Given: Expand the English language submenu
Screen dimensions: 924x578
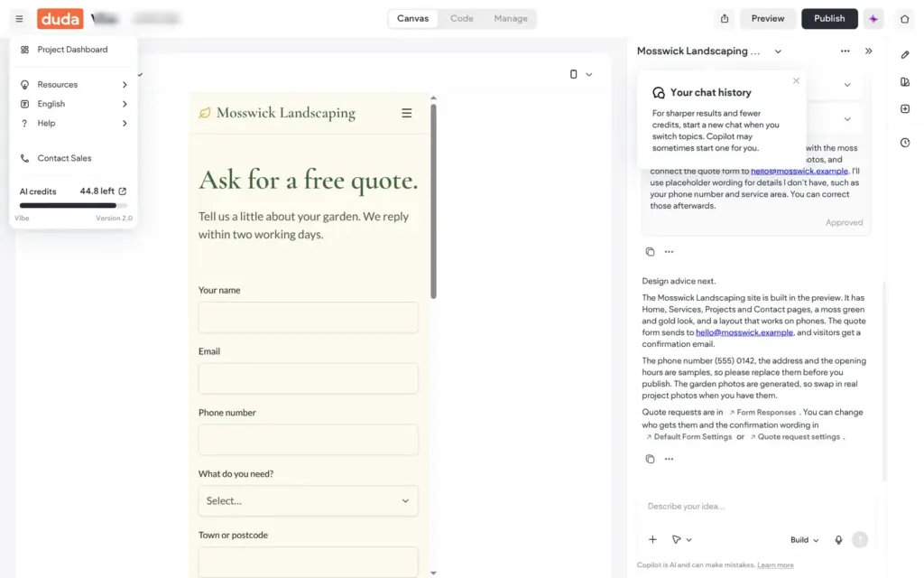Looking at the screenshot, I should pos(74,104).
